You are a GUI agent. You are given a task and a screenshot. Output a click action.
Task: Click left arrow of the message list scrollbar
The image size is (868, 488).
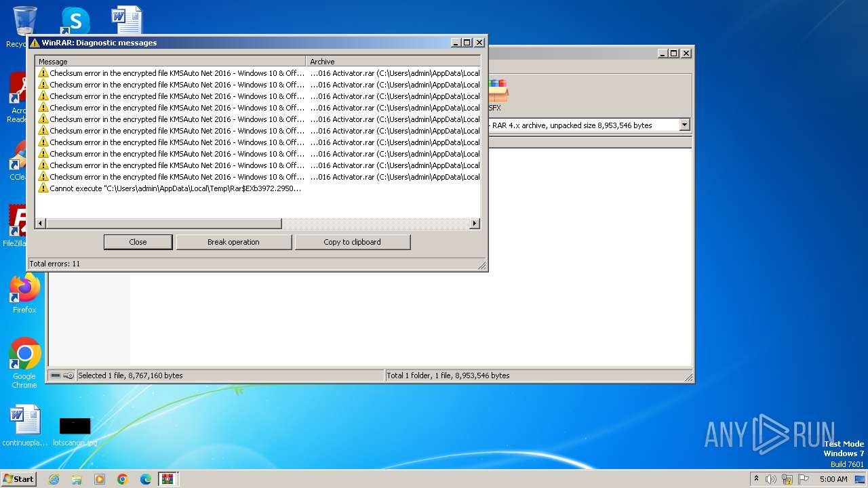(41, 224)
